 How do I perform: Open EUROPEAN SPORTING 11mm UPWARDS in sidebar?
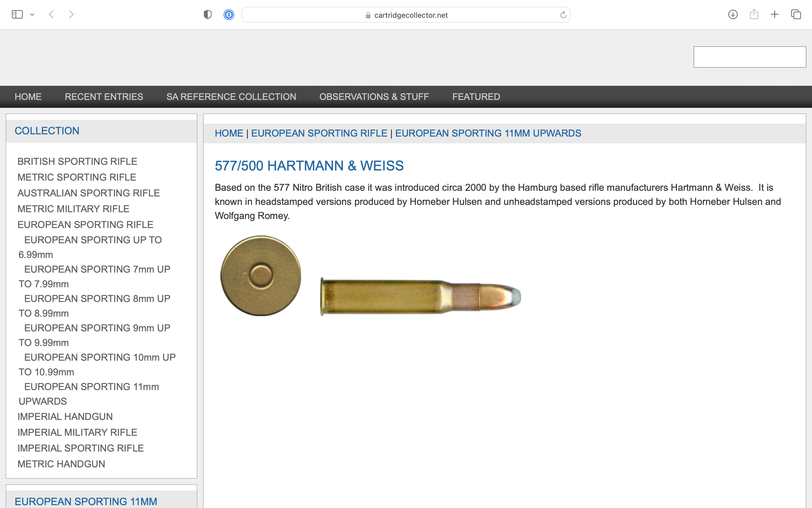point(89,394)
